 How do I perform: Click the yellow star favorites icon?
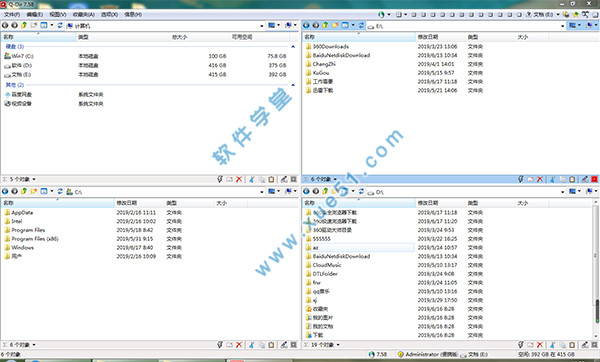(576, 15)
